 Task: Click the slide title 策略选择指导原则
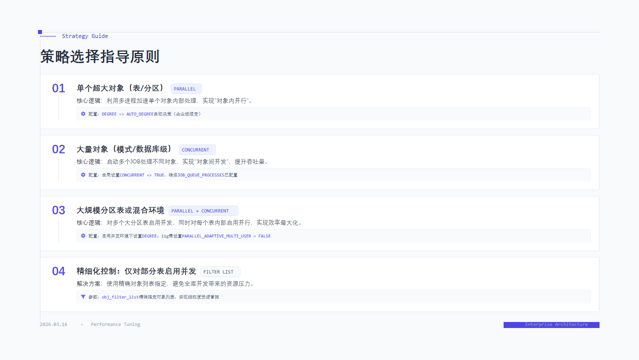100,56
